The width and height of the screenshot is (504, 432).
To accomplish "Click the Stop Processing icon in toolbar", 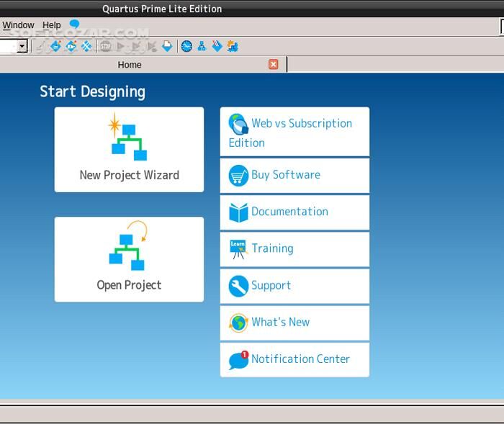I will 105,46.
